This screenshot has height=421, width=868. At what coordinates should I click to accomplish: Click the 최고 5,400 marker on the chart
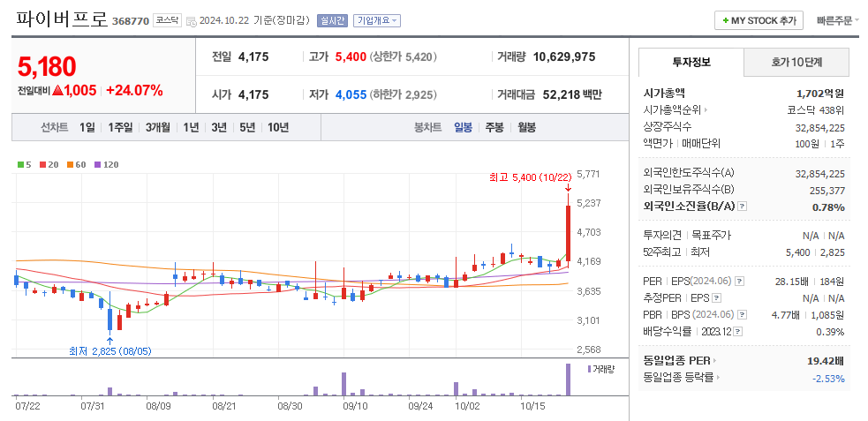(530, 177)
